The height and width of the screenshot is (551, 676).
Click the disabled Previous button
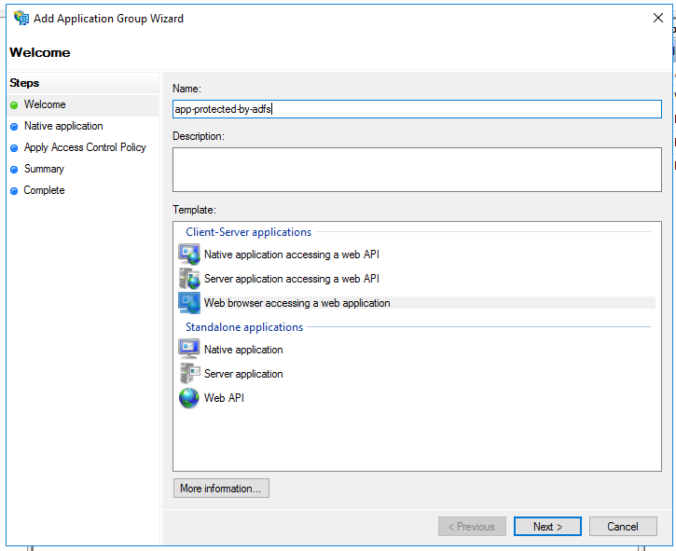[x=472, y=526]
